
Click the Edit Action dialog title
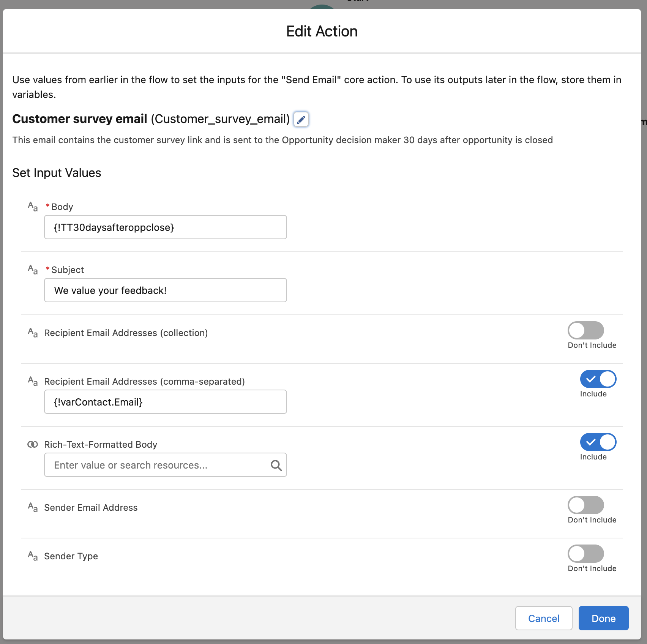click(322, 31)
